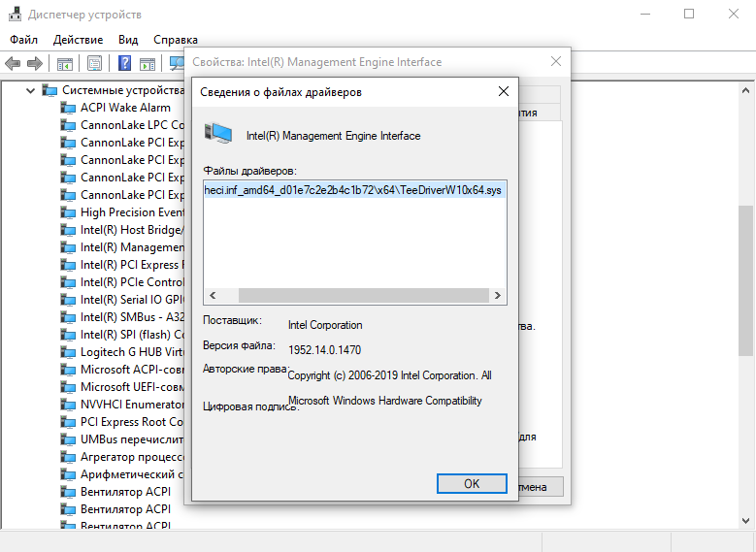The image size is (756, 552).
Task: Select the Intel(R) SMBus - A32 device row
Action: pos(132,317)
